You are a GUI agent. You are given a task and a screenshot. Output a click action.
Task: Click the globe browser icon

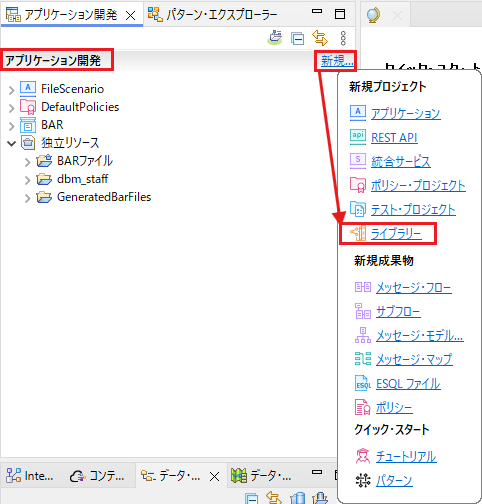pyautogui.click(x=373, y=15)
